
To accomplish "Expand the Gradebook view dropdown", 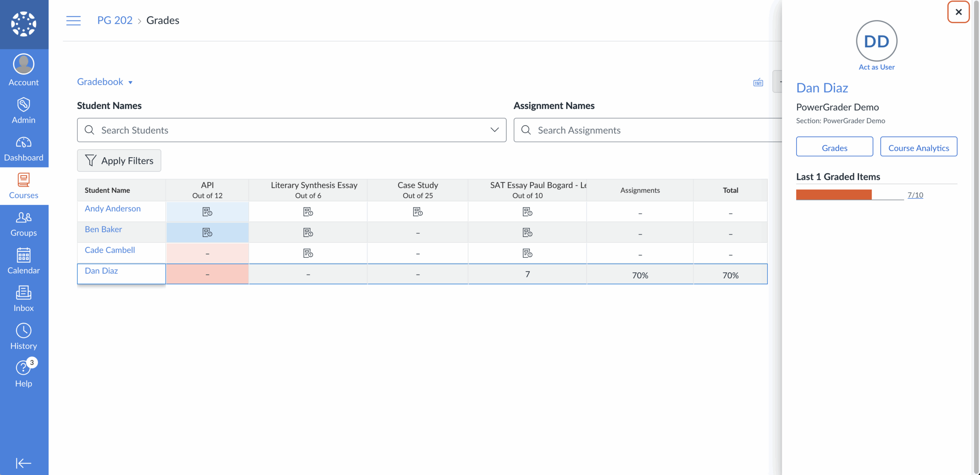I will pyautogui.click(x=105, y=82).
